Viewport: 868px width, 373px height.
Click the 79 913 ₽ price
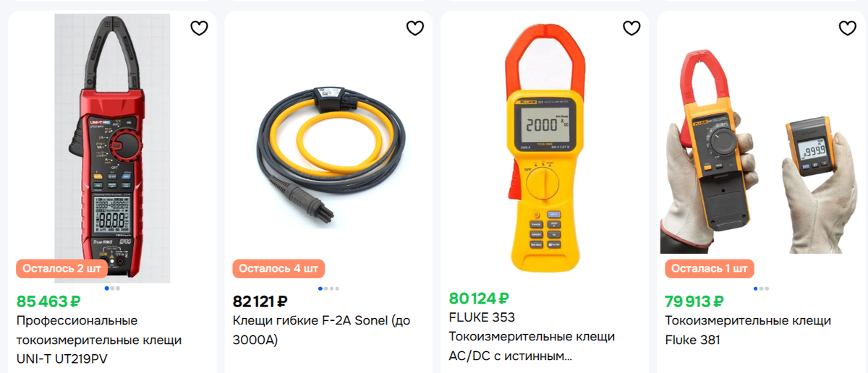[x=694, y=301]
